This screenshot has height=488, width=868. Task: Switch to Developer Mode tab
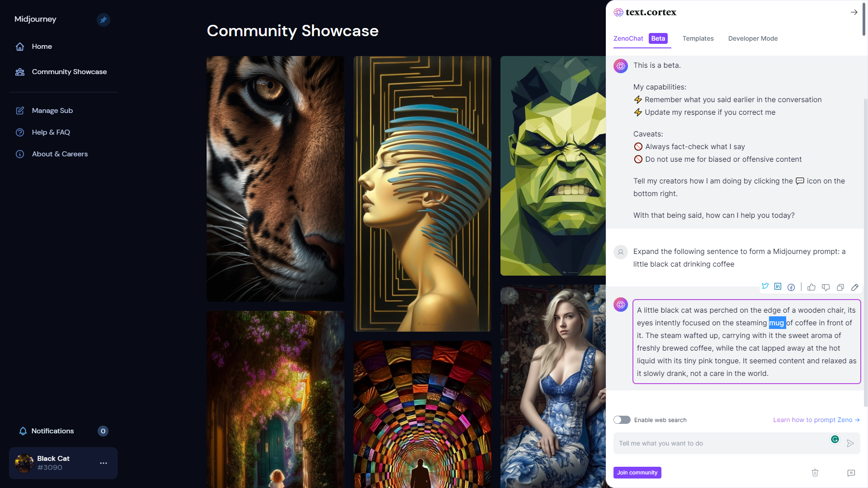tap(753, 38)
